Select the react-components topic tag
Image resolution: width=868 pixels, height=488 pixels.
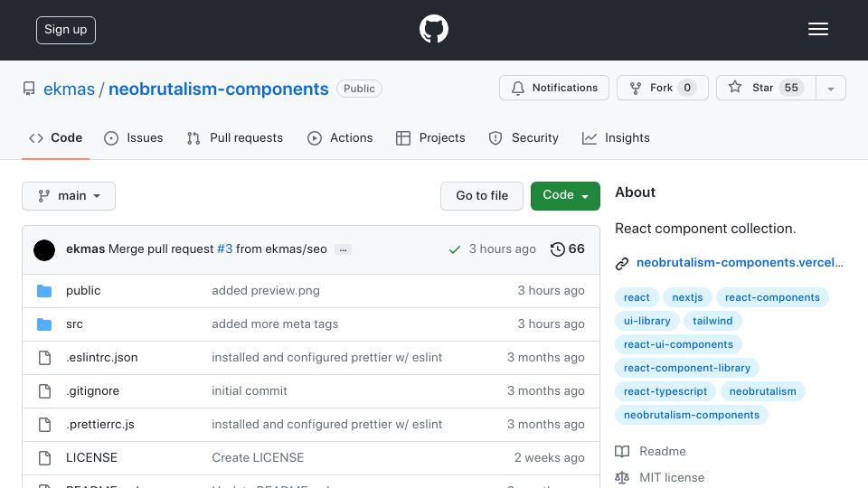[772, 297]
